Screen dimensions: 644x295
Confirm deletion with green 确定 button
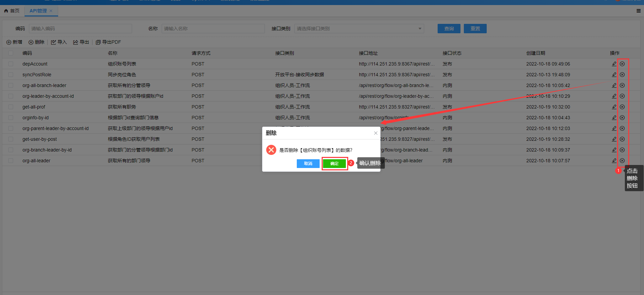click(x=334, y=164)
